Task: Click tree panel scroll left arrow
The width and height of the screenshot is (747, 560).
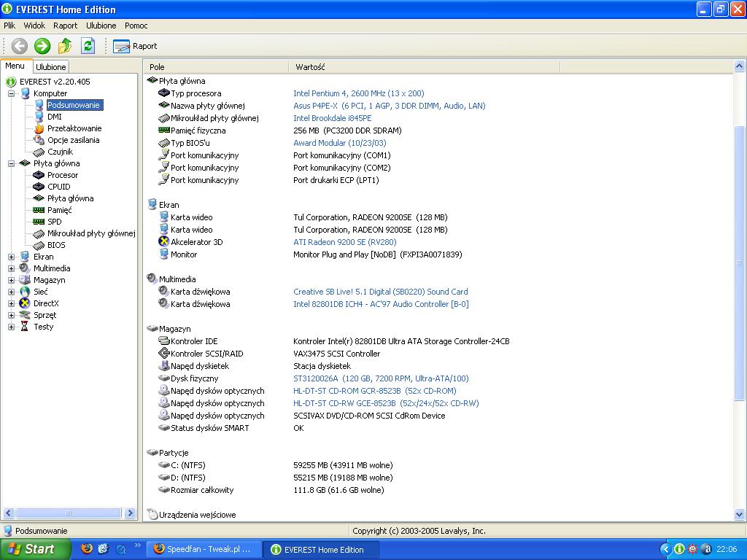Action: pyautogui.click(x=8, y=513)
